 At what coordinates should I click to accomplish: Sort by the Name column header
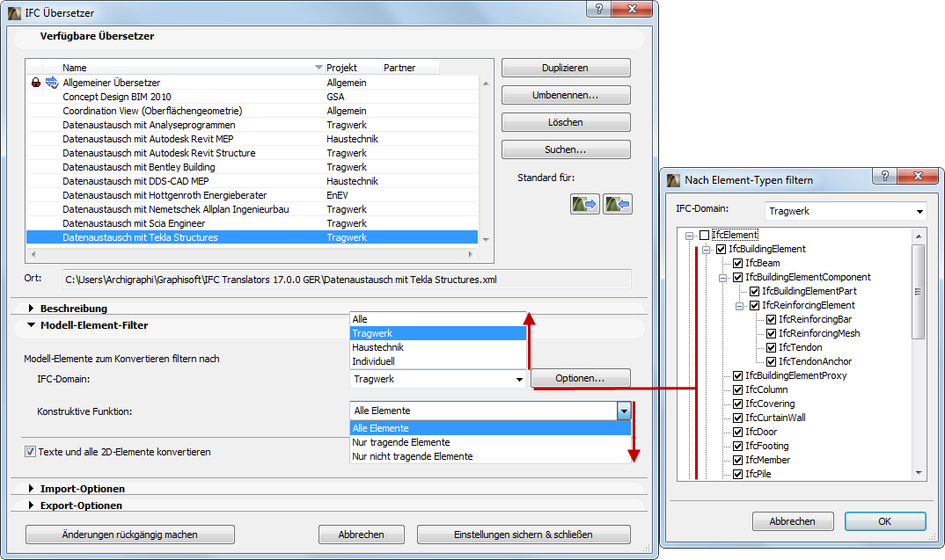click(192, 68)
